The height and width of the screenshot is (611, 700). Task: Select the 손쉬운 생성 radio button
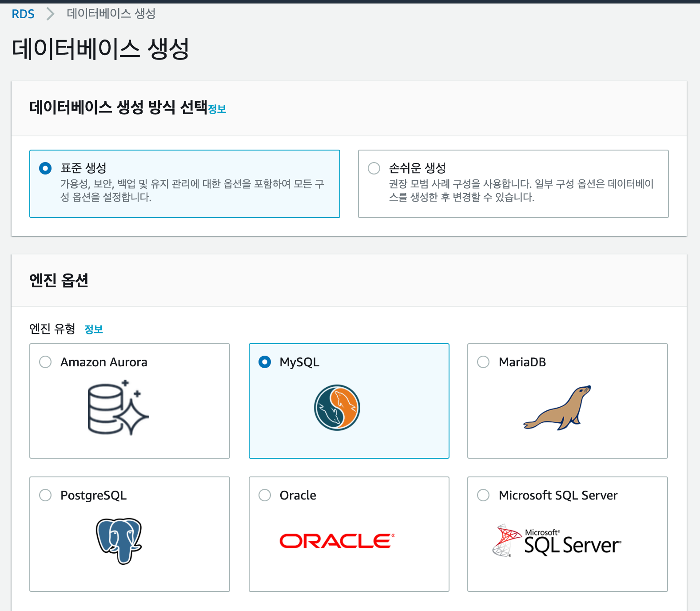(374, 168)
